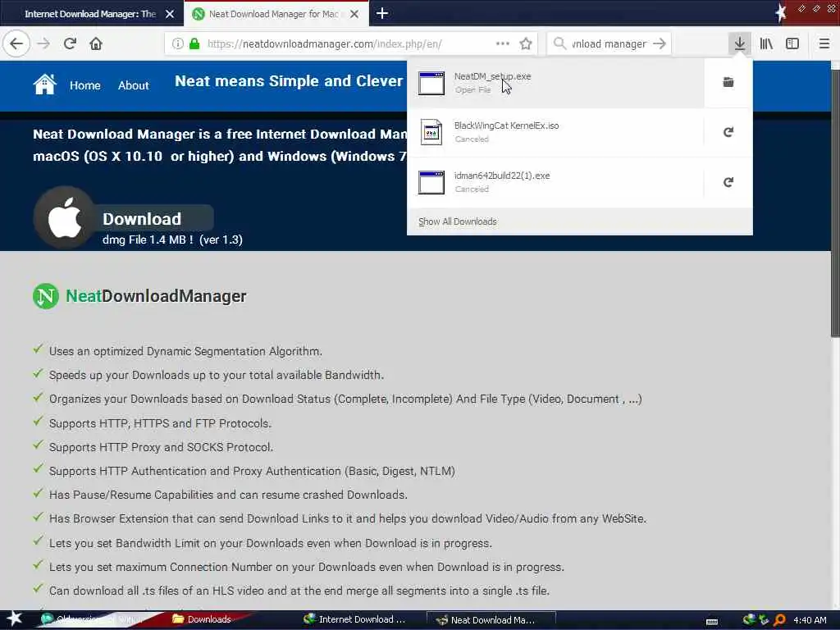This screenshot has width=840, height=630.
Task: Show sidebars toolbar icon
Action: tap(792, 43)
